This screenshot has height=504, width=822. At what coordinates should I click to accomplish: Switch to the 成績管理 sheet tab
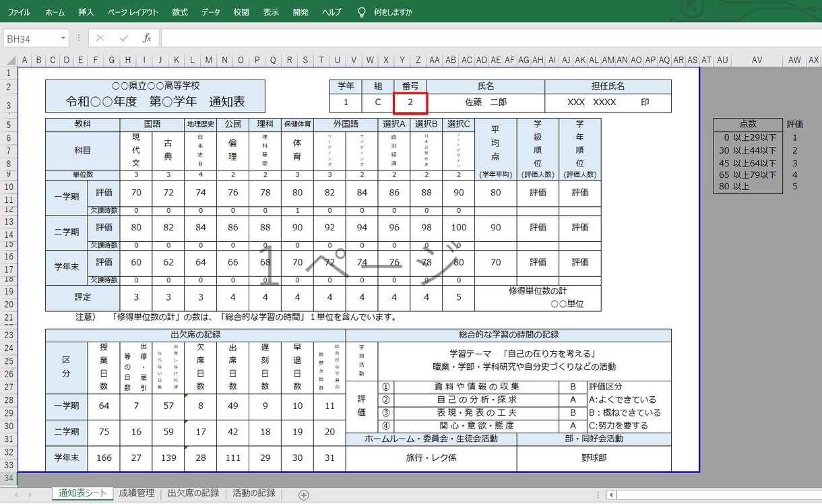coord(137,493)
